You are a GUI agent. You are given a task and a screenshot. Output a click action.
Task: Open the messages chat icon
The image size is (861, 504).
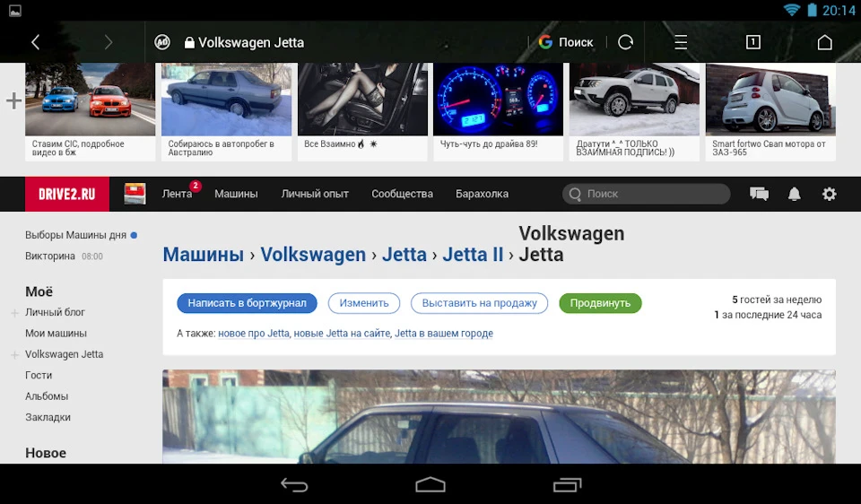pyautogui.click(x=759, y=194)
